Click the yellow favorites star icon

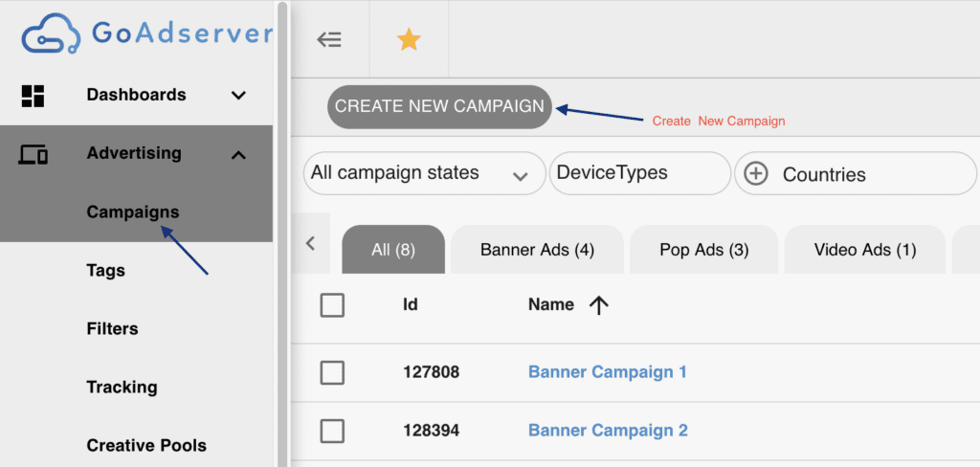409,39
